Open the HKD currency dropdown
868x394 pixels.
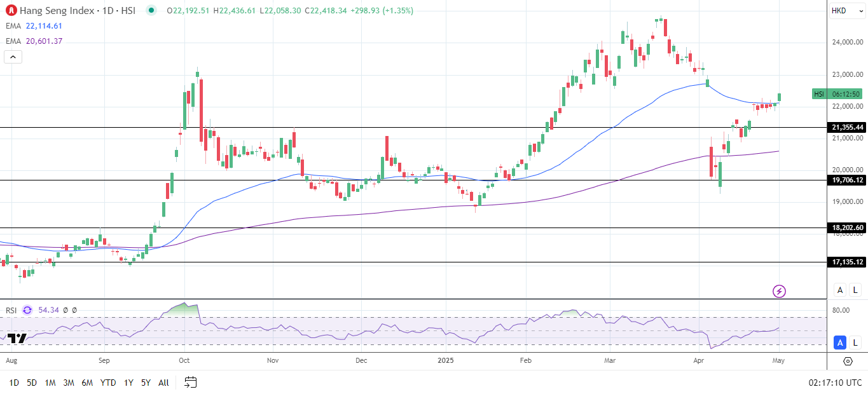[x=847, y=11]
